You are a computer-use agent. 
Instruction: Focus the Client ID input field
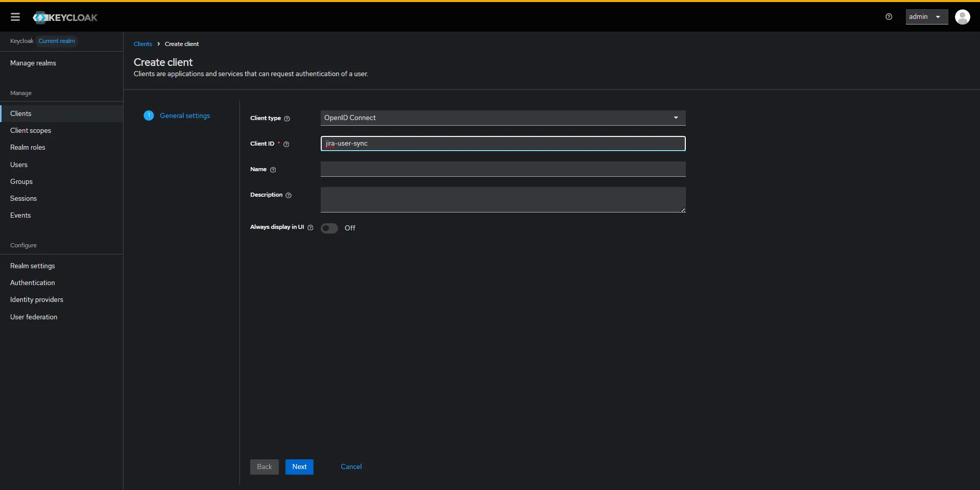coord(503,144)
